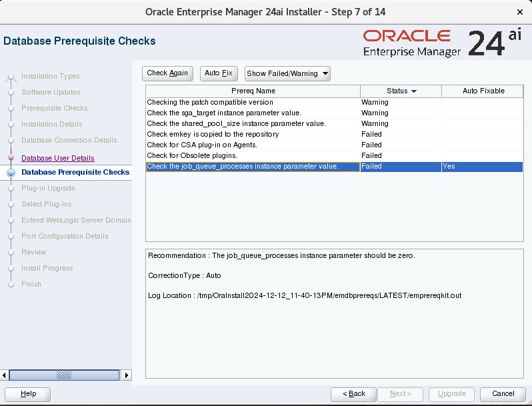Select 'Check the shared_pool_size instance parameter value' row

pos(334,124)
